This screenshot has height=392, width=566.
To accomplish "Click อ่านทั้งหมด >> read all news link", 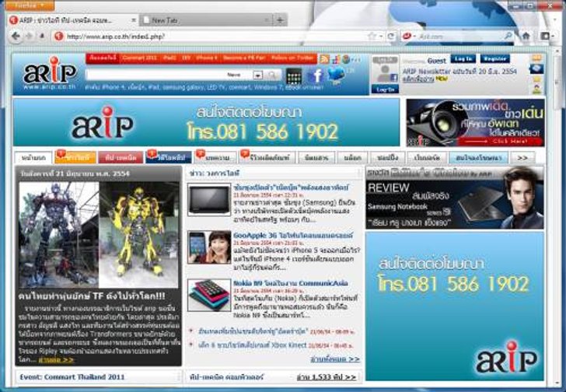I will 335,359.
